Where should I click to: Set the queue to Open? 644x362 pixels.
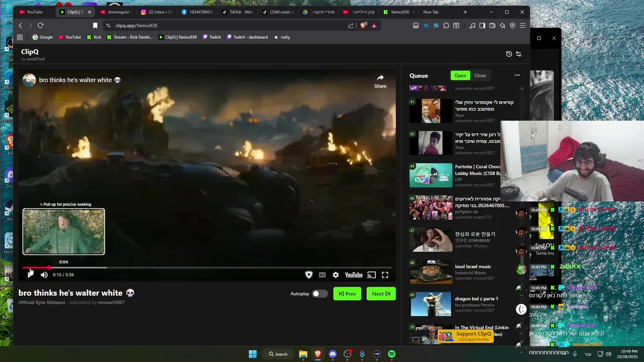point(460,75)
